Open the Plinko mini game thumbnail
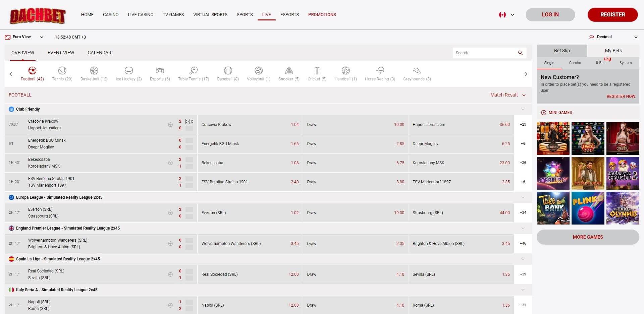 tap(588, 208)
